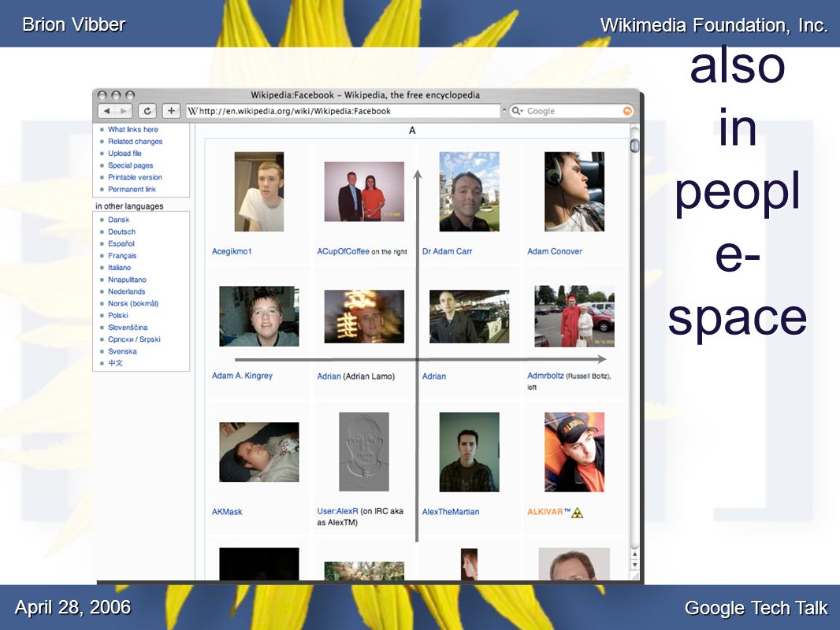Screen dimensions: 840x630
Task: Reload the Wikipedia:Facebook page
Action: click(x=147, y=111)
